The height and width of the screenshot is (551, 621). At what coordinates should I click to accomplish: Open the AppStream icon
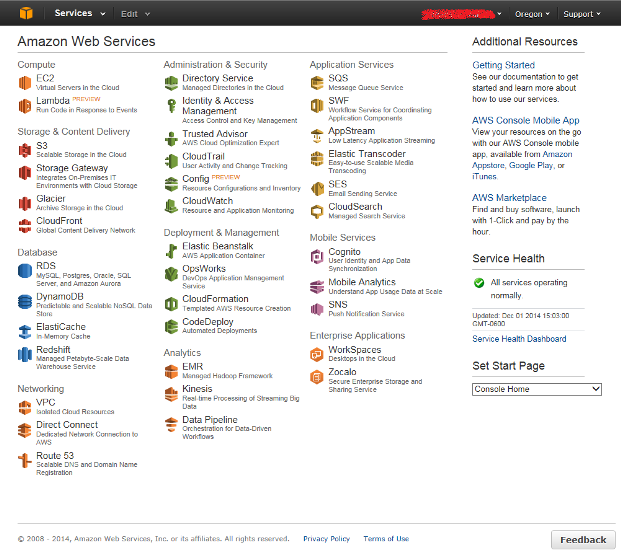pyautogui.click(x=317, y=136)
